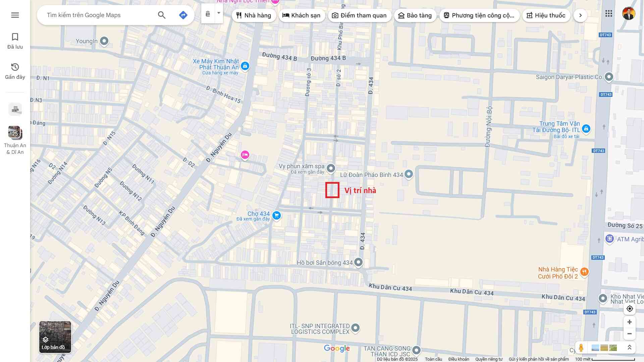Expand the input method dropdown arrow
Image resolution: width=644 pixels, height=362 pixels.
(219, 13)
